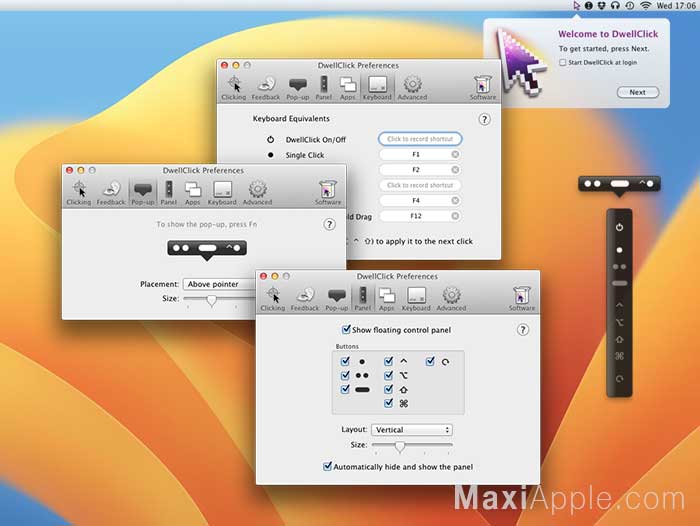Clear the F12 shortcut with its x icon
Viewport: 700px width, 526px height.
coord(455,216)
